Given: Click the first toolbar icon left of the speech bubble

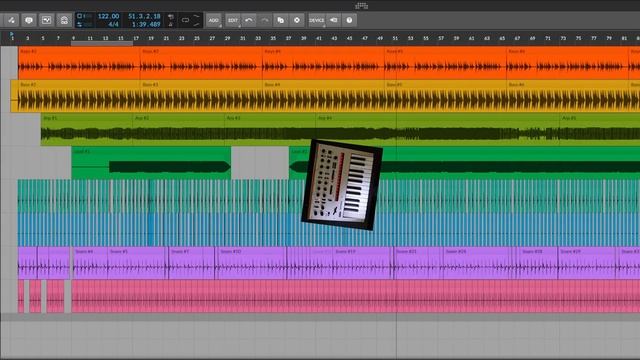Looking at the screenshot, I should tap(11, 20).
